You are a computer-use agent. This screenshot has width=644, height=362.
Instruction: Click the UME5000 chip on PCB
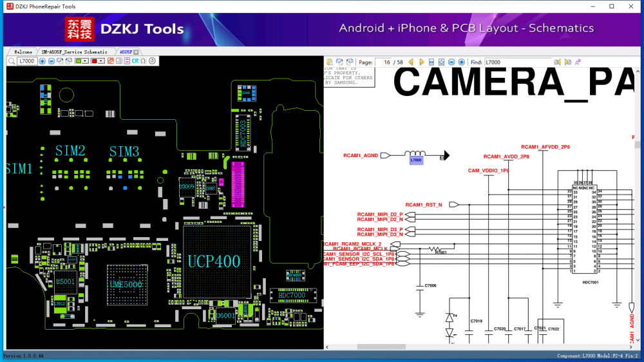126,284
